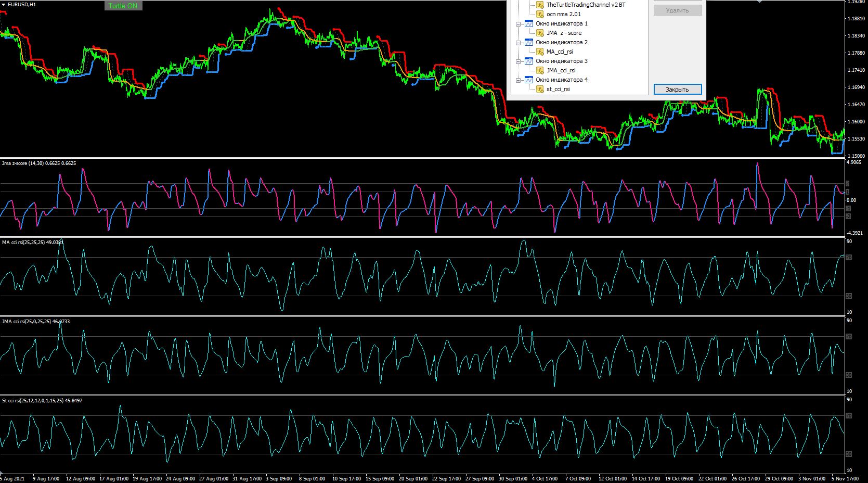
Task: Click the 4.9065 z-score scale value
Action: [x=854, y=162]
